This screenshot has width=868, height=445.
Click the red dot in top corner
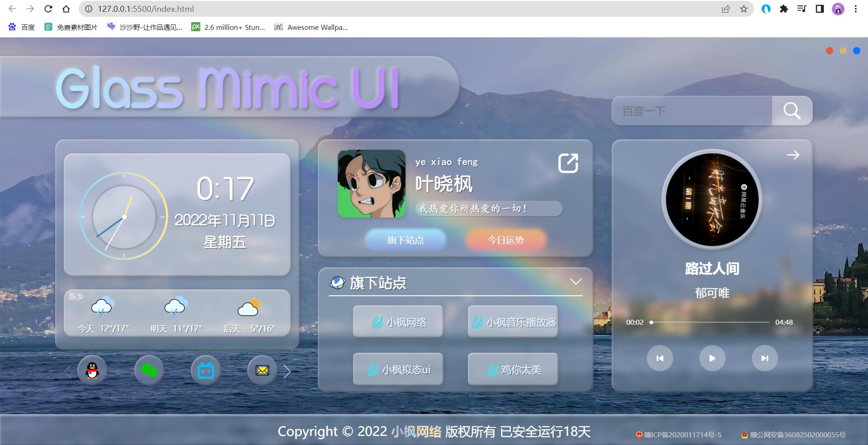(830, 51)
